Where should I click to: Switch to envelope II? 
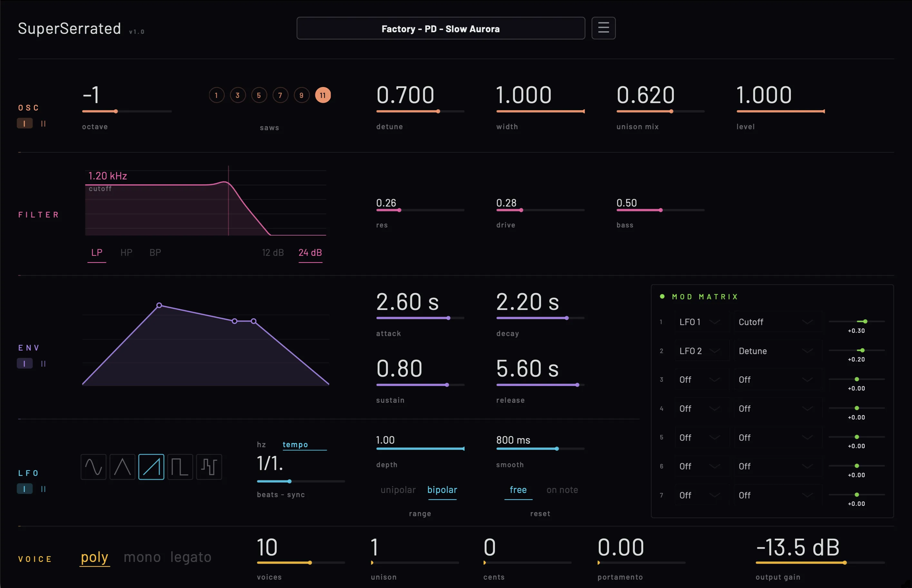[x=43, y=363]
